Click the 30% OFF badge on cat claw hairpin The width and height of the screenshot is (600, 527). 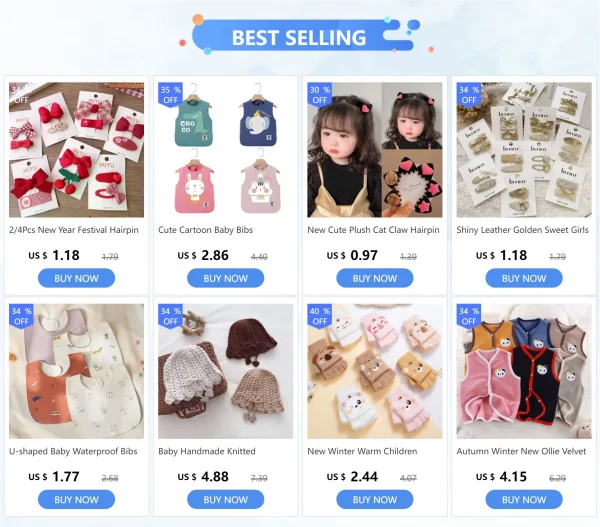pyautogui.click(x=320, y=95)
